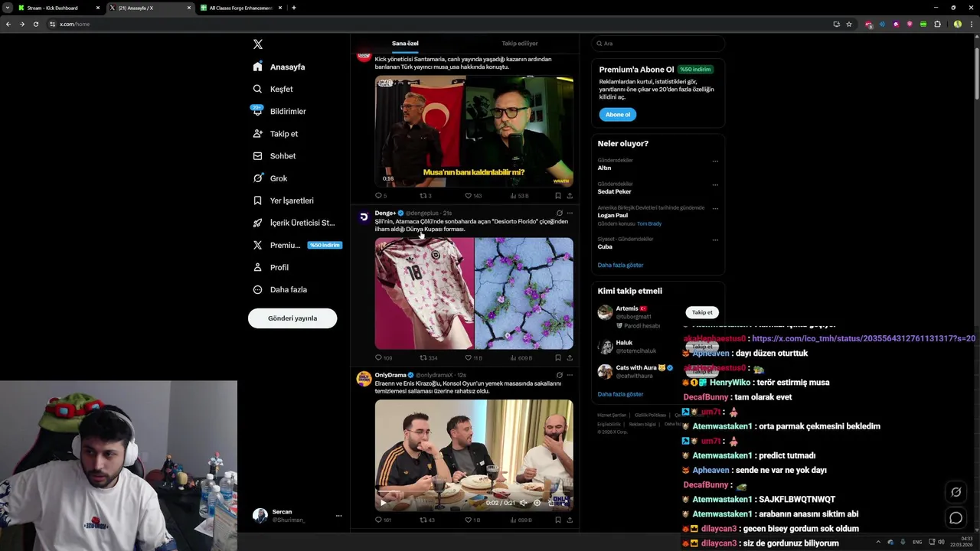Open the Tom Brady trend link
This screenshot has width=980, height=551.
coord(649,223)
